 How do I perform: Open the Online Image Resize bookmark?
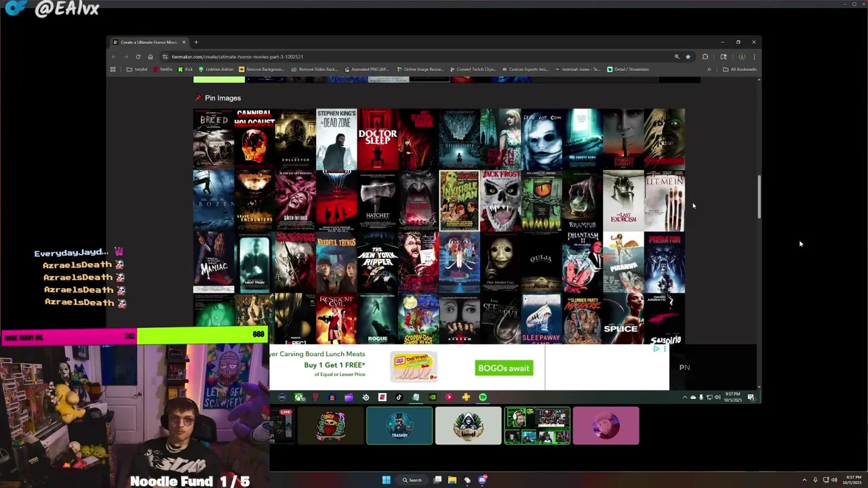(x=420, y=69)
